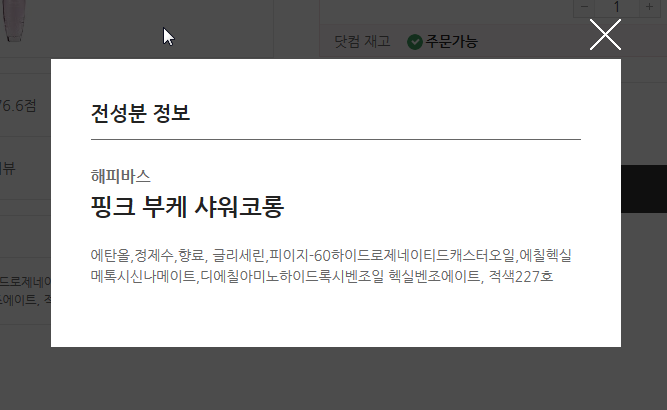The width and height of the screenshot is (667, 410).
Task: Increase quantity with the plus stepper
Action: pos(650,8)
